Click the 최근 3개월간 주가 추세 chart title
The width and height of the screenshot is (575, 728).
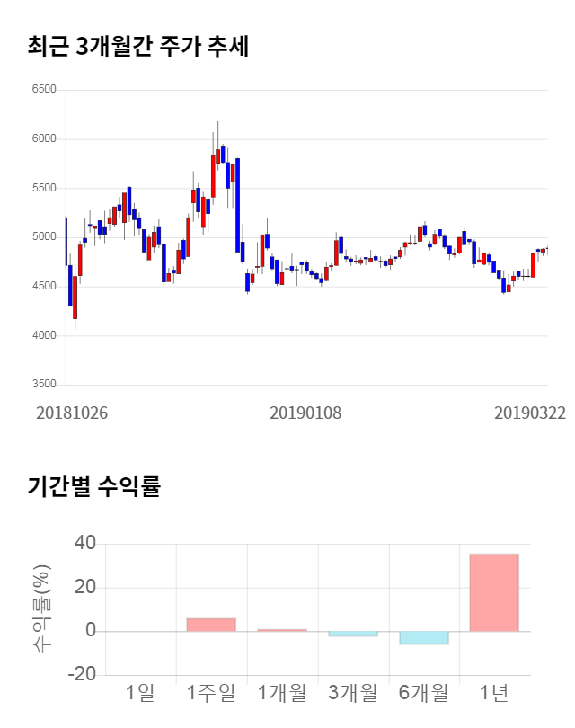tap(137, 47)
